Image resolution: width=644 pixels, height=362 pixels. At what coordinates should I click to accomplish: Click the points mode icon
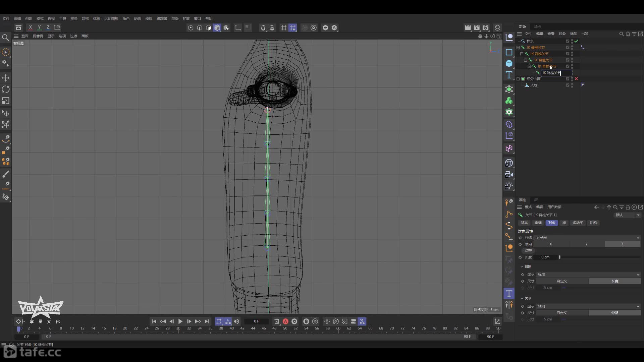click(191, 28)
